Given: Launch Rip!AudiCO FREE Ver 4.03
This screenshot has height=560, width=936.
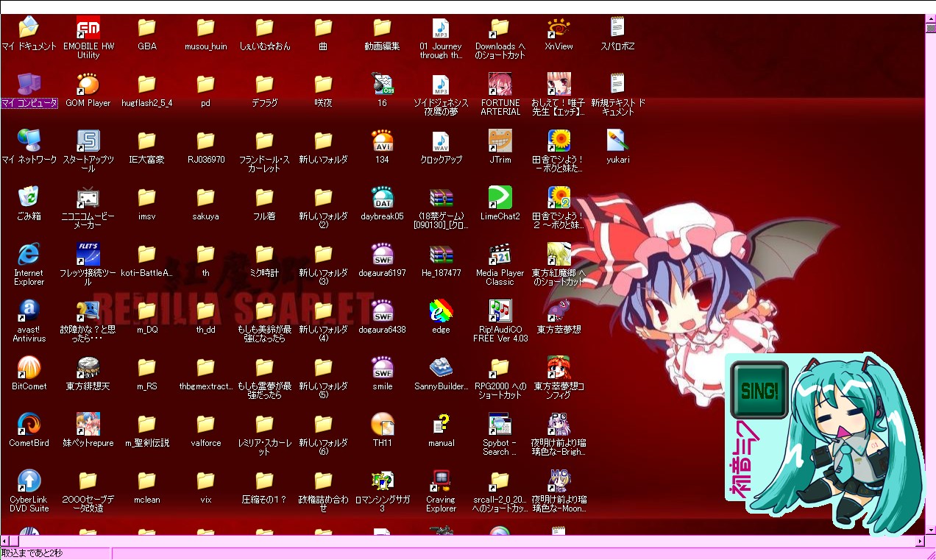Looking at the screenshot, I should coord(500,311).
